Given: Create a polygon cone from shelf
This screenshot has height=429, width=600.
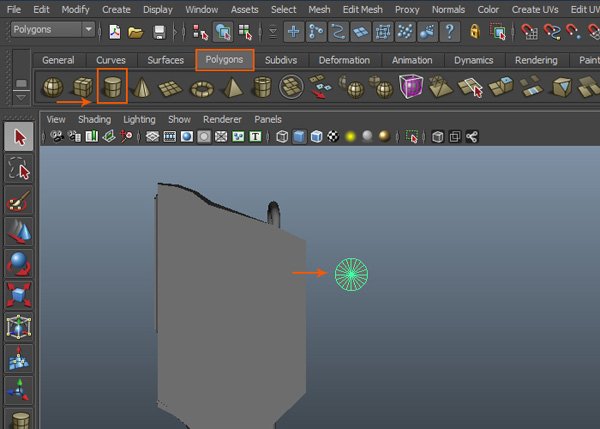Looking at the screenshot, I should click(x=142, y=87).
